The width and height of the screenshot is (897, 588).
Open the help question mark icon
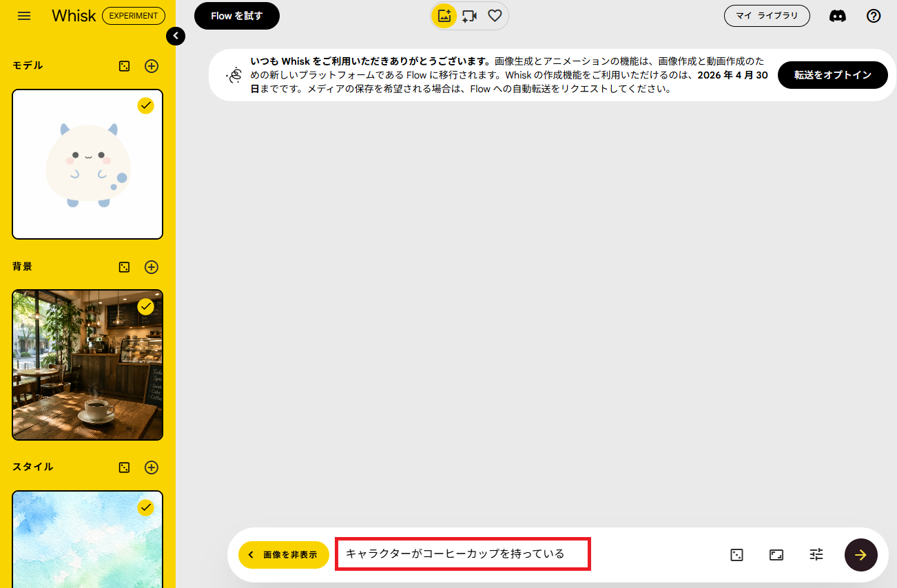pos(874,16)
